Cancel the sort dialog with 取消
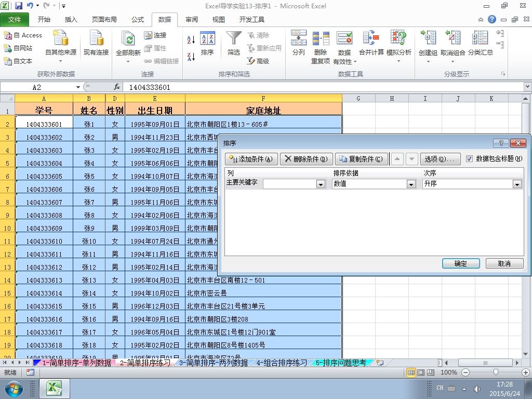This screenshot has width=532, height=399. click(504, 263)
